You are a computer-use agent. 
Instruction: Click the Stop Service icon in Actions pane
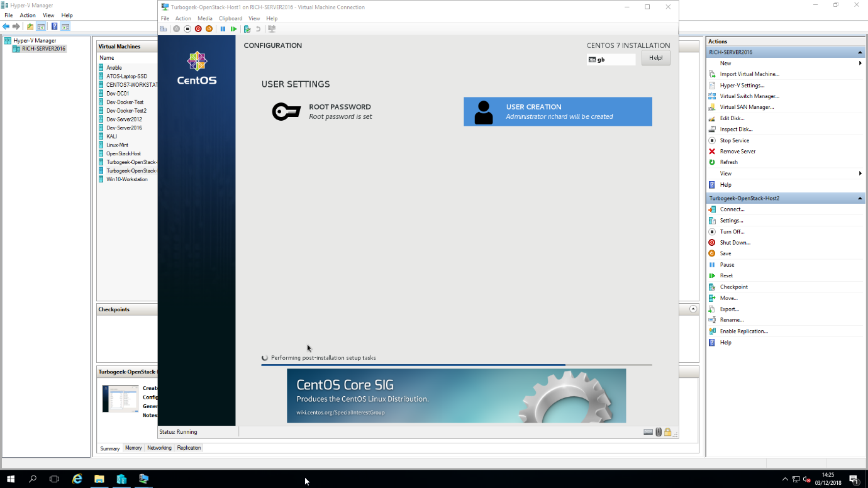tap(712, 140)
